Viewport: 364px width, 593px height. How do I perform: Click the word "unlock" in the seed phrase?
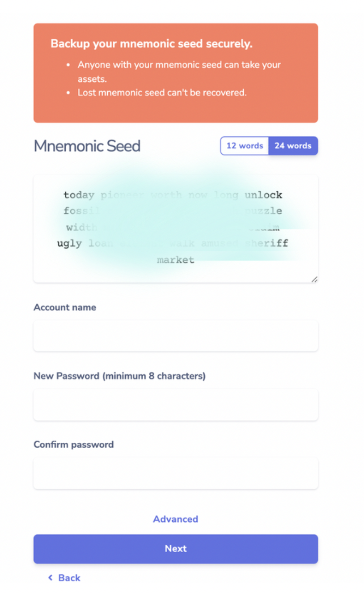[263, 195]
